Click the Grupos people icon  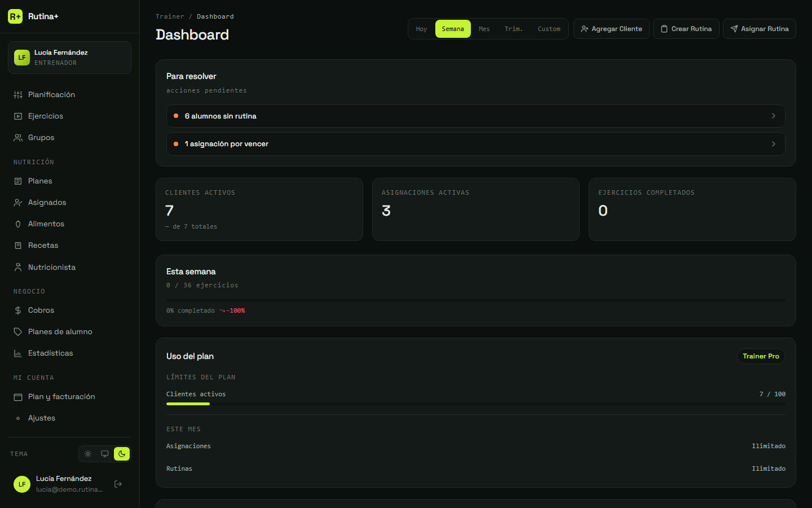click(x=18, y=138)
